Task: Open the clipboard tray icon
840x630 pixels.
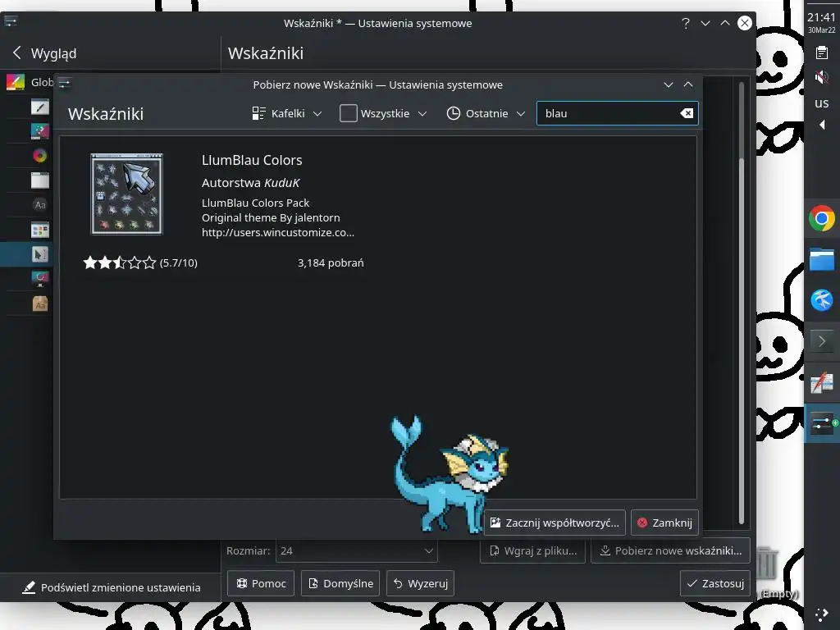Action: coord(821,52)
